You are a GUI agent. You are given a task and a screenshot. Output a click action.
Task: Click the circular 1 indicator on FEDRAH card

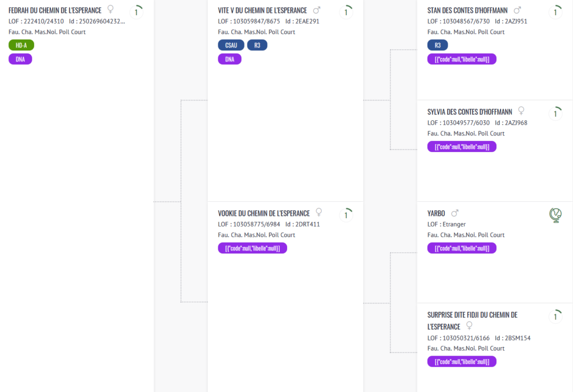click(137, 12)
